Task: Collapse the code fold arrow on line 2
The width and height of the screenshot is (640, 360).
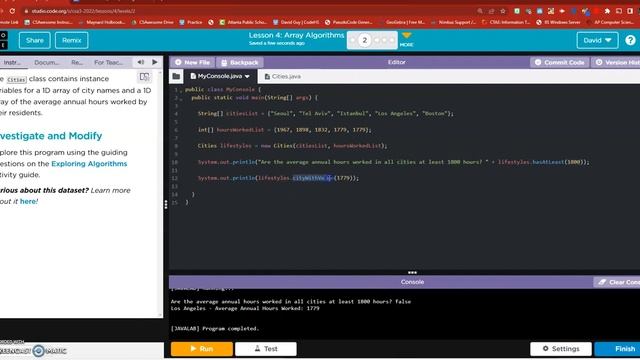Action: (x=181, y=98)
